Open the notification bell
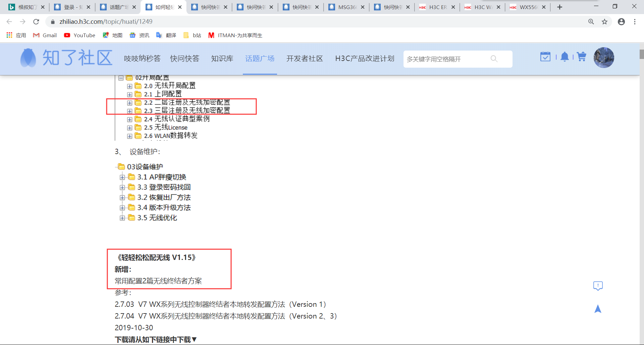 tap(565, 57)
